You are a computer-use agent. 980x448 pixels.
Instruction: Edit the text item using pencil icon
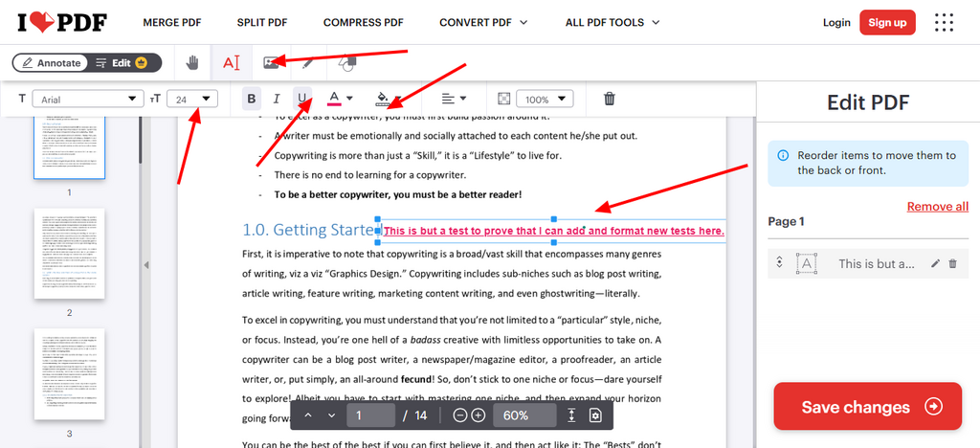tap(935, 263)
